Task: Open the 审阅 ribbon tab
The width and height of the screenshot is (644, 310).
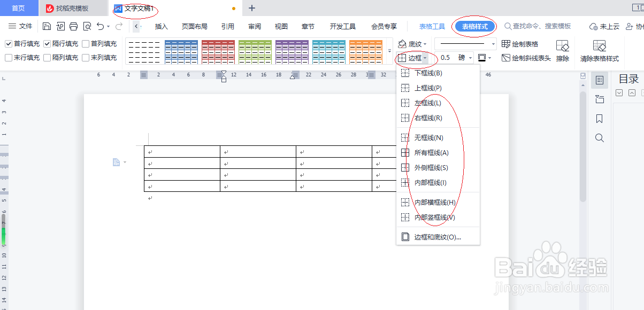Action: 254,25
